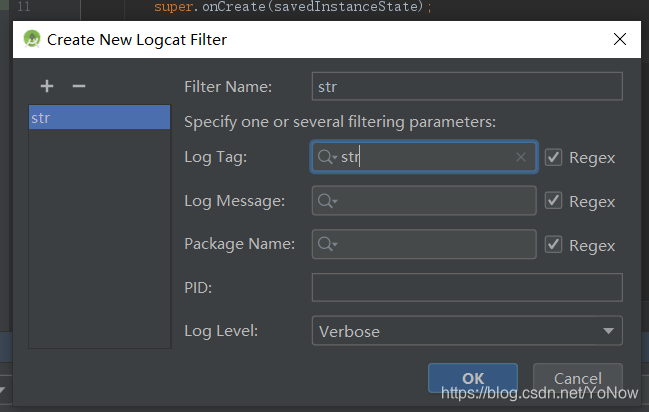The image size is (649, 412).
Task: Open the Log Level dropdown
Action: click(x=467, y=331)
